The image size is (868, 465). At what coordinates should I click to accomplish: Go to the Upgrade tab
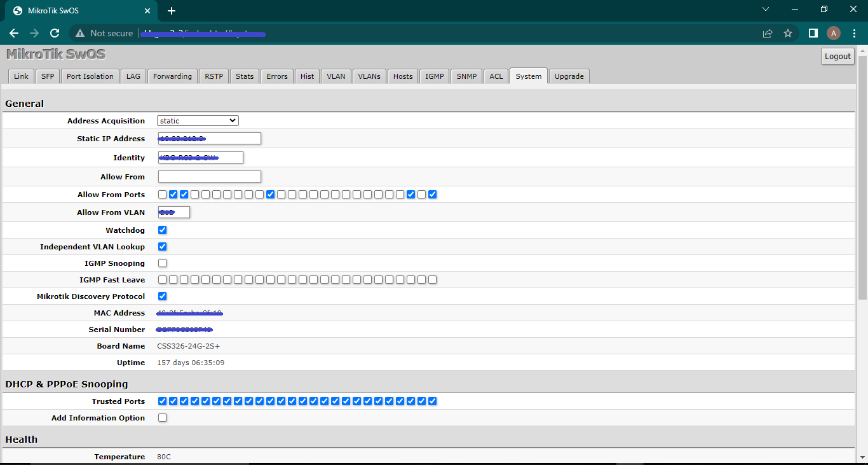569,76
